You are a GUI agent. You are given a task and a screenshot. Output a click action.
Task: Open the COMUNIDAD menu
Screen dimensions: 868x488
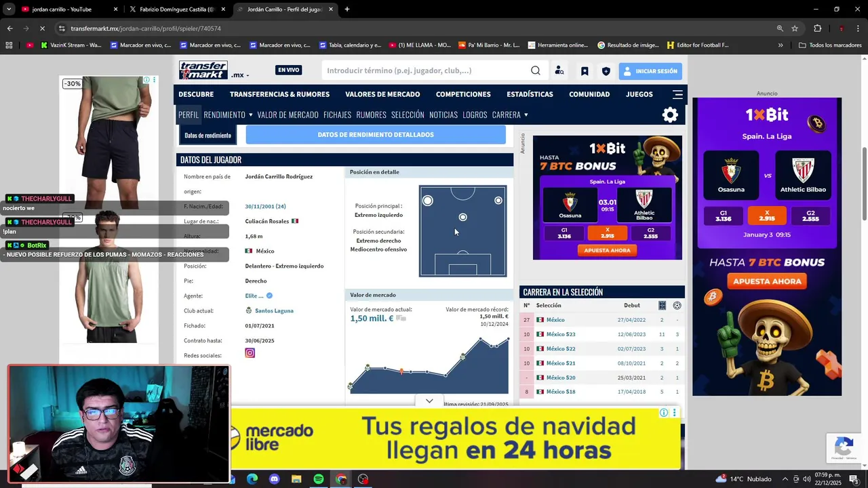tap(589, 94)
